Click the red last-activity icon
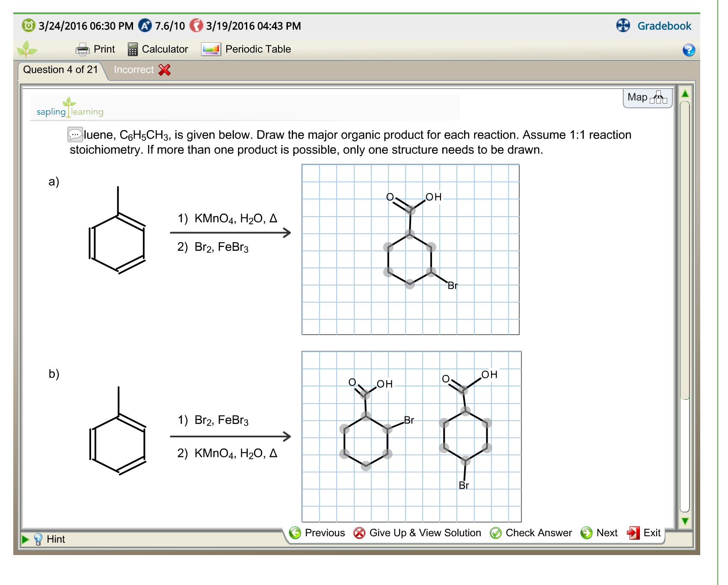The image size is (728, 585). pos(197,26)
